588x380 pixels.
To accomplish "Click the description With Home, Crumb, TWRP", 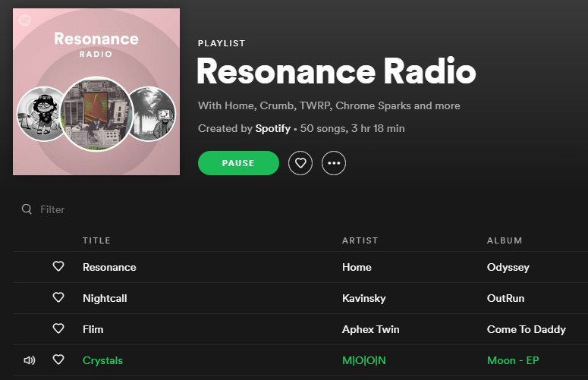I will pos(329,105).
